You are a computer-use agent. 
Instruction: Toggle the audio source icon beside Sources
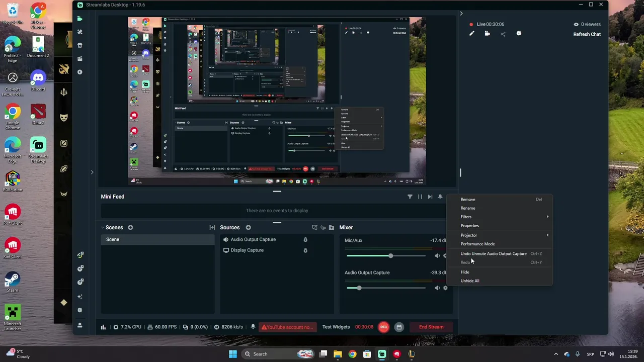pos(323,228)
